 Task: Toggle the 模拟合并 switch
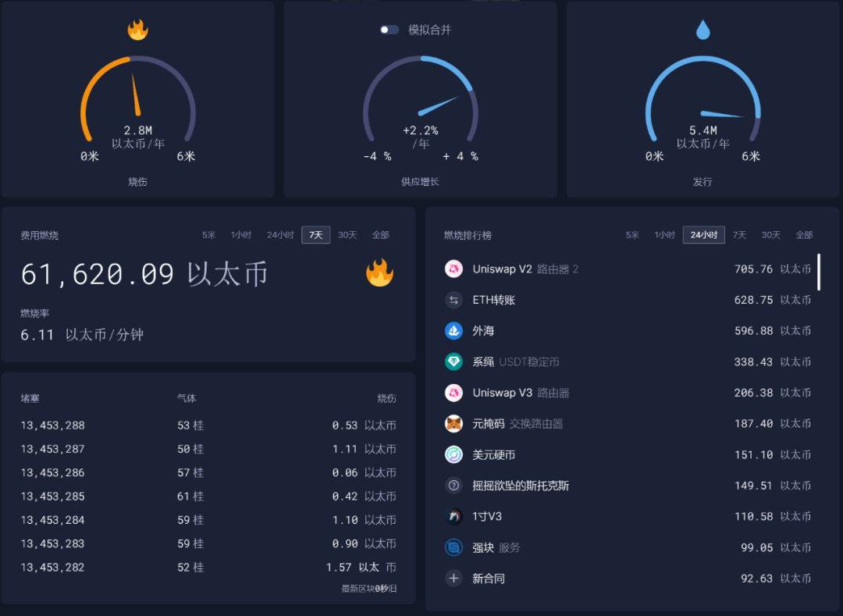389,30
